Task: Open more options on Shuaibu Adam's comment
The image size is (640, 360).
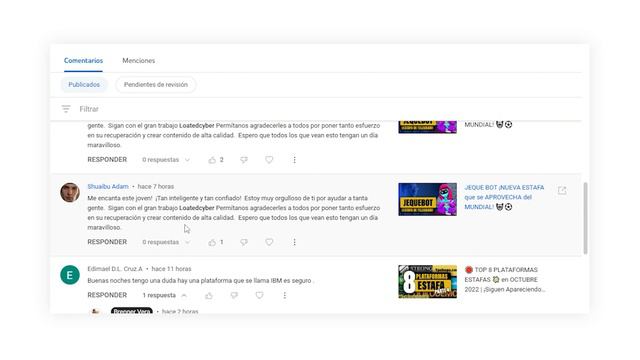Action: click(x=294, y=242)
